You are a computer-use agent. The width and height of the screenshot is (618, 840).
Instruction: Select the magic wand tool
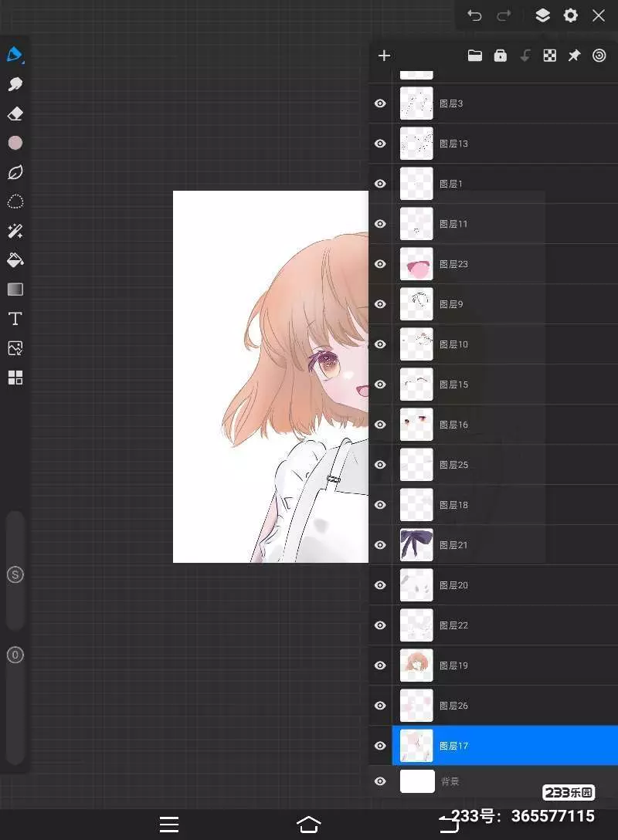click(15, 231)
